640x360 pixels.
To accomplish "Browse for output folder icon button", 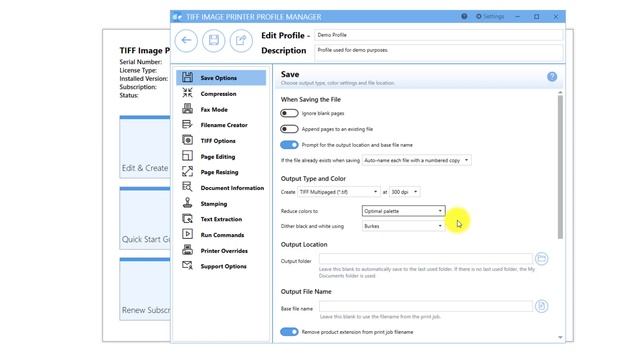I will (x=541, y=259).
